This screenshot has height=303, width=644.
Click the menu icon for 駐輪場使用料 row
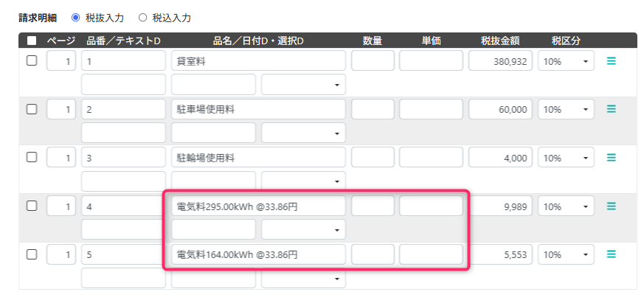611,158
